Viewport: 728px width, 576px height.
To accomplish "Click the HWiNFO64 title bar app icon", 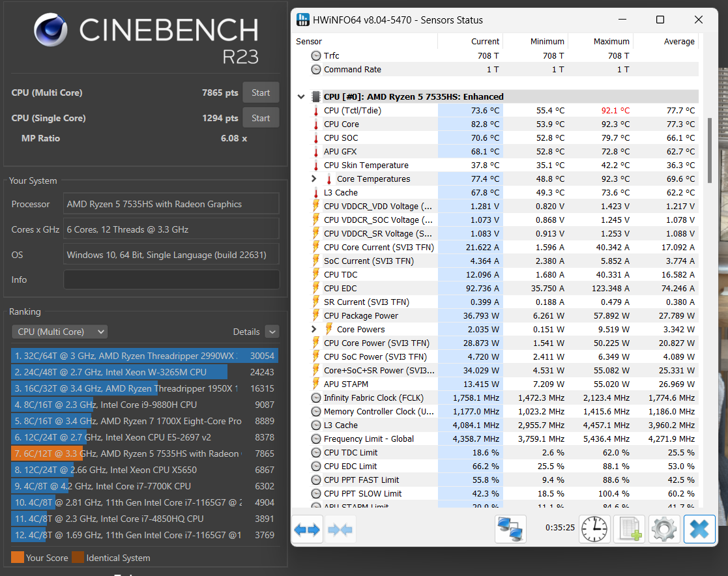I will (x=302, y=20).
